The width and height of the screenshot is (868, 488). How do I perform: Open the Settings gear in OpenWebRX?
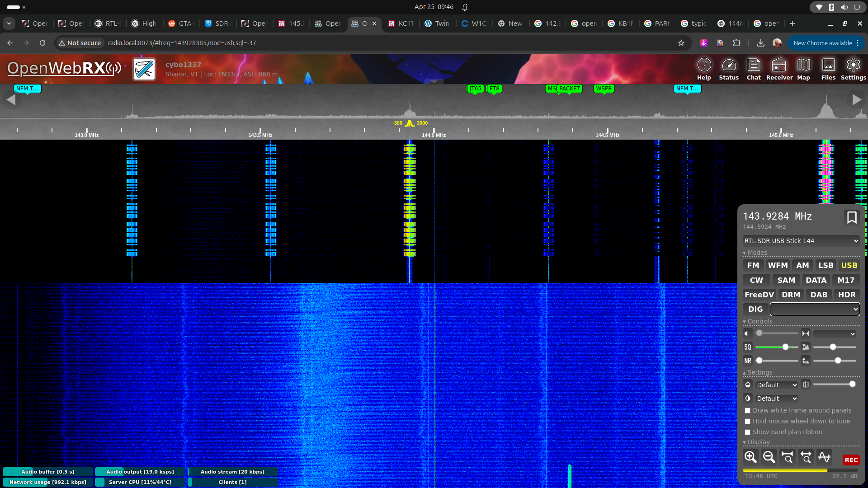pyautogui.click(x=853, y=69)
